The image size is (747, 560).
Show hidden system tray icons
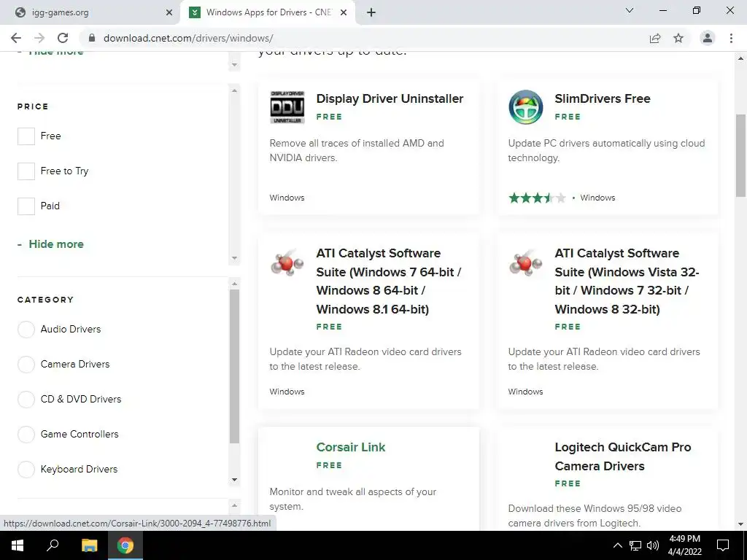pyautogui.click(x=617, y=545)
